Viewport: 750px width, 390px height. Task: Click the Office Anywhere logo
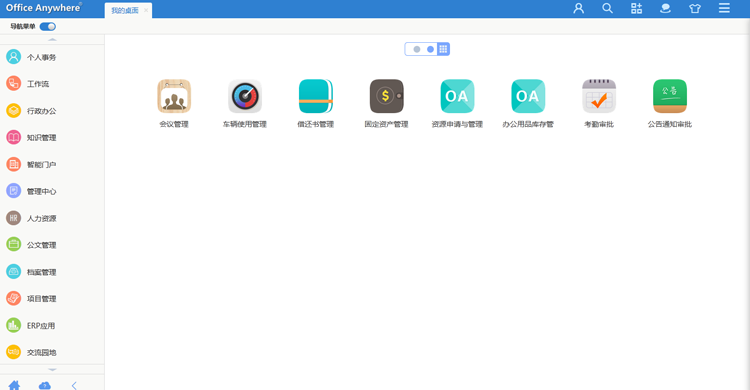[x=44, y=8]
